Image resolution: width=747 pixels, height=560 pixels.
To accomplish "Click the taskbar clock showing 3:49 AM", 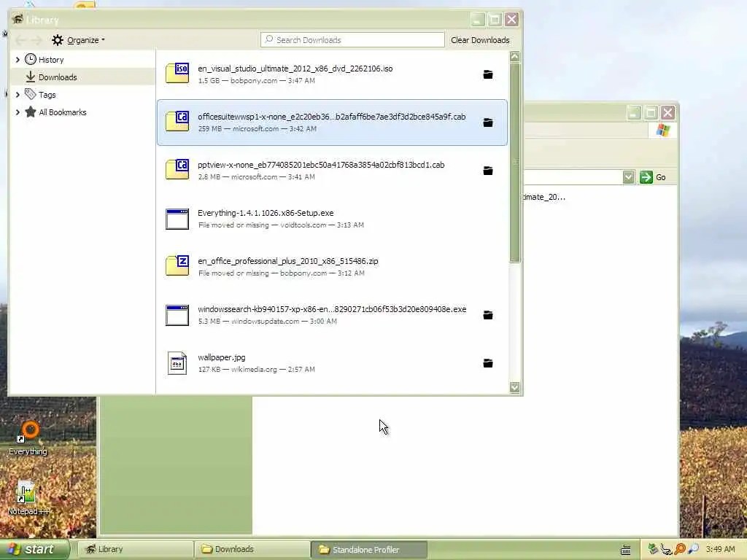I will pyautogui.click(x=720, y=550).
